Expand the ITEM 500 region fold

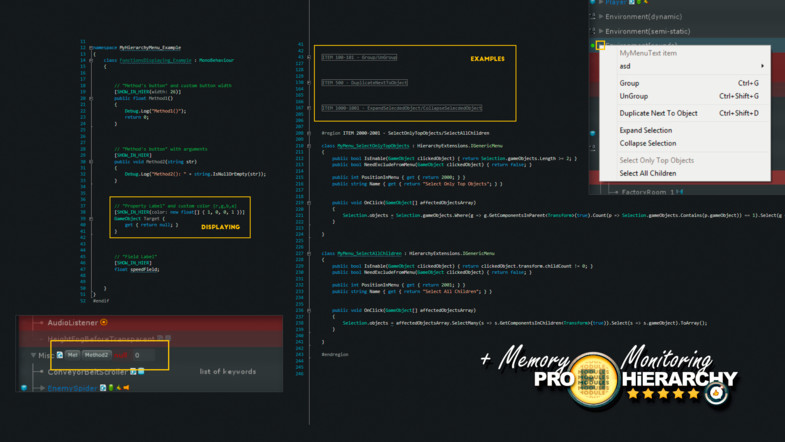(x=309, y=83)
